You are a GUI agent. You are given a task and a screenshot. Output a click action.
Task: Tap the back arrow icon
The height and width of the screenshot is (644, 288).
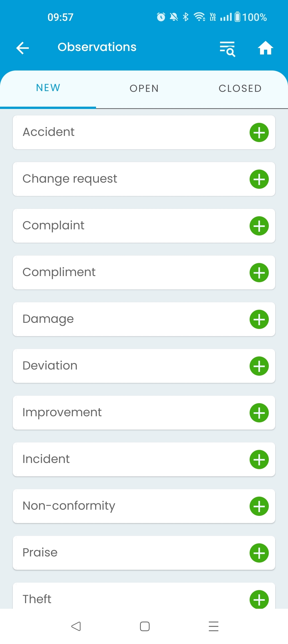[23, 48]
